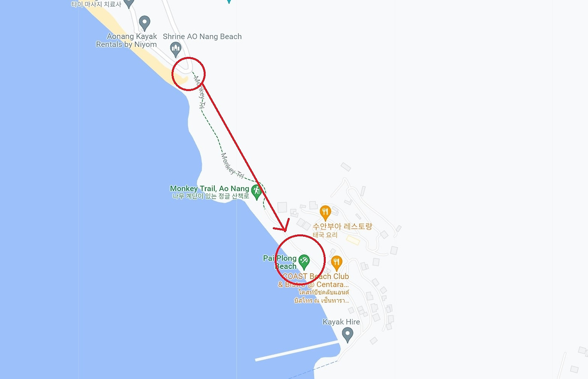Open the Pai Plong Beach umbrella marker
588x379 pixels.
click(304, 262)
